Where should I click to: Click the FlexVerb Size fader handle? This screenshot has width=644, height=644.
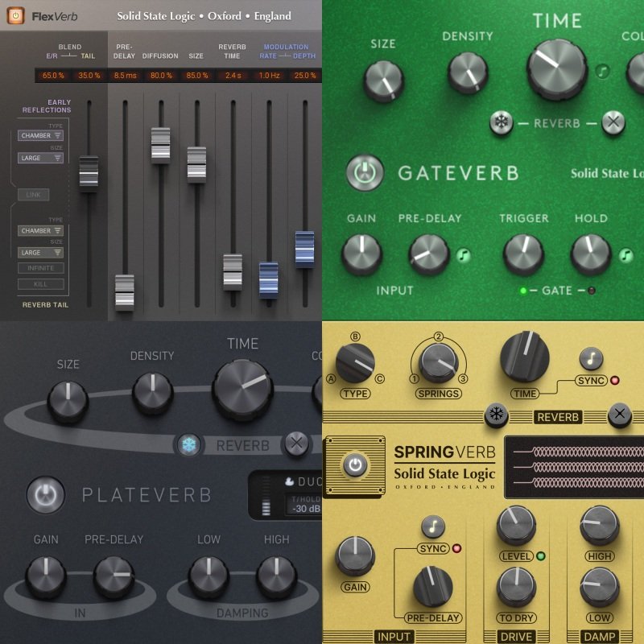pyautogui.click(x=196, y=164)
